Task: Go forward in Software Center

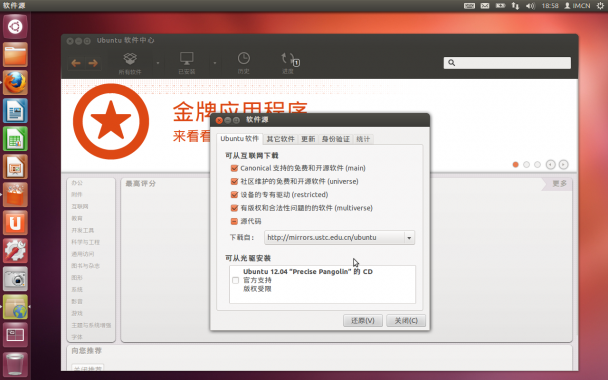Action: 93,63
